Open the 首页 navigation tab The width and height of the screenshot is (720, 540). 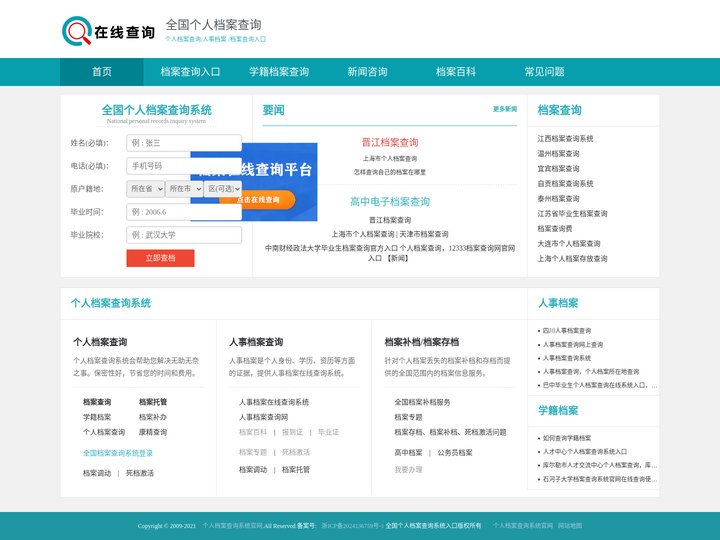[x=101, y=72]
